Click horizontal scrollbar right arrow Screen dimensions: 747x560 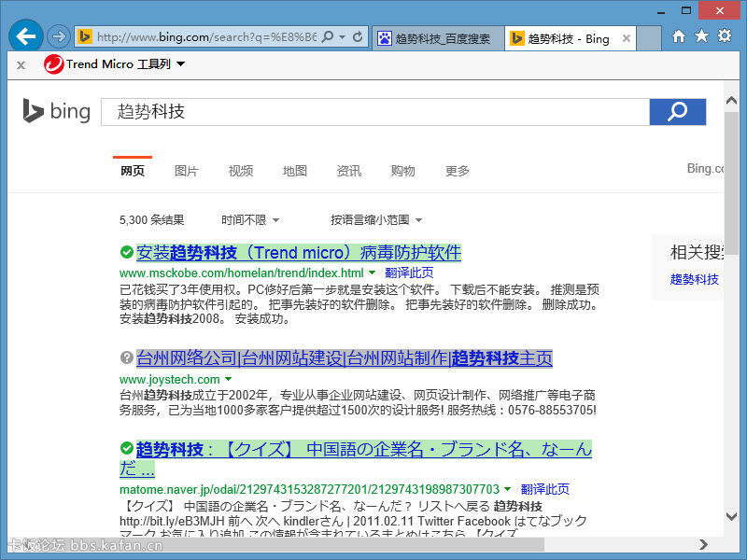pos(704,544)
